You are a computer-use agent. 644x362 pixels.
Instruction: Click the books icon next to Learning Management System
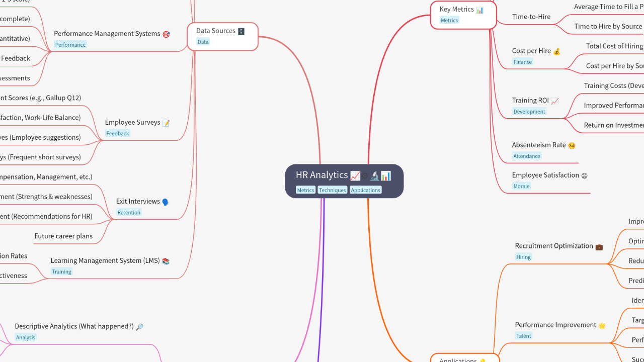[166, 261]
